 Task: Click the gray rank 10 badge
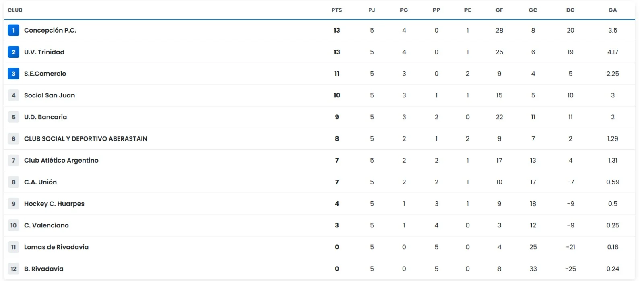[13, 225]
